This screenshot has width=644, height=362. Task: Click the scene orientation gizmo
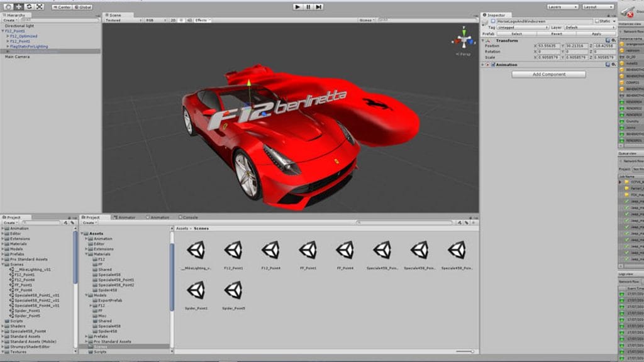tap(465, 40)
